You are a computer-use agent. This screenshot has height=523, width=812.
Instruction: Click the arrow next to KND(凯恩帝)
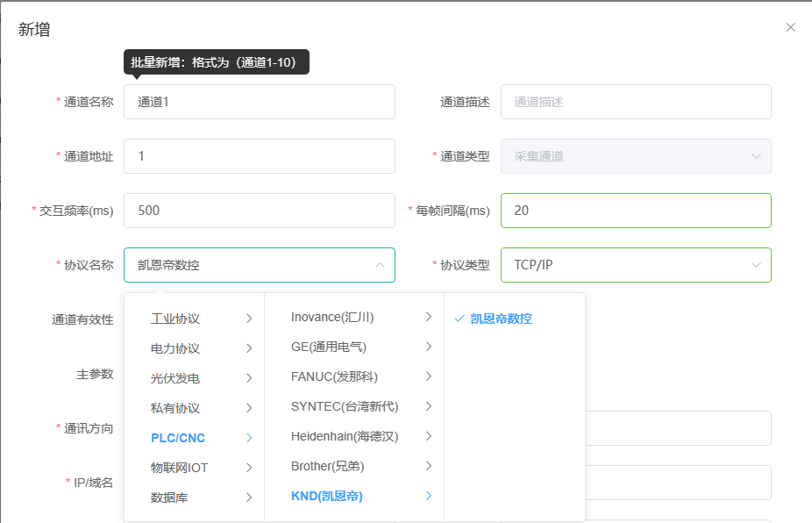coord(429,496)
